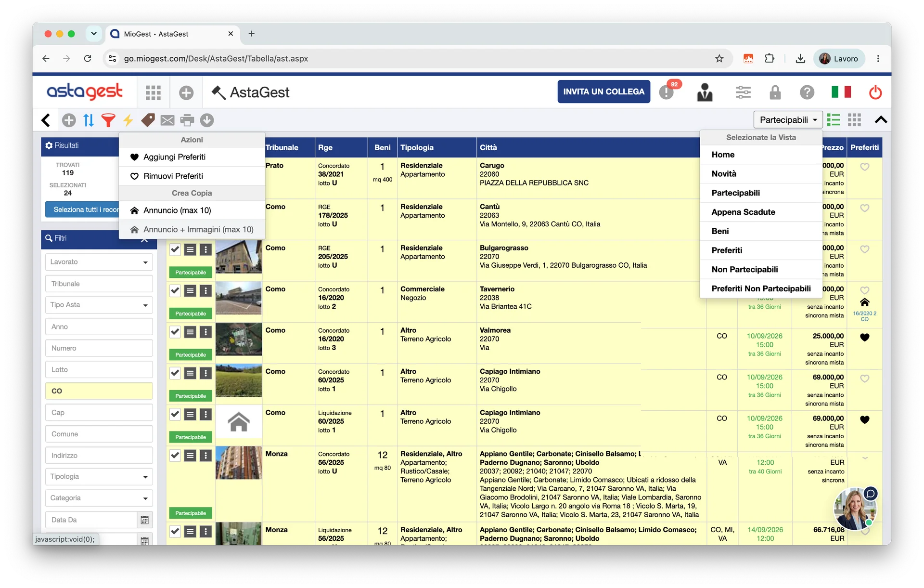924x588 pixels.
Task: Click the padlock icon
Action: click(775, 92)
